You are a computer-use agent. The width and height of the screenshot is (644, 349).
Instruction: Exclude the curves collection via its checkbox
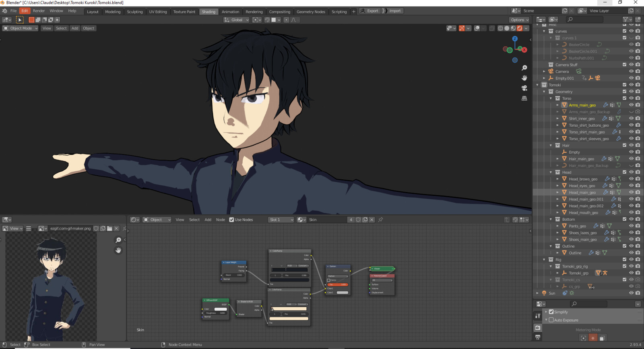tap(624, 31)
